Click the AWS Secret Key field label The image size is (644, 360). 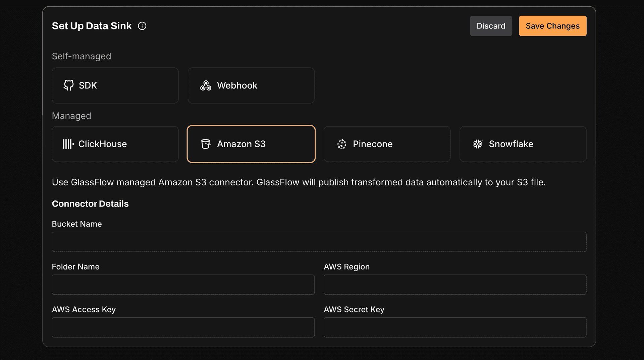354,309
